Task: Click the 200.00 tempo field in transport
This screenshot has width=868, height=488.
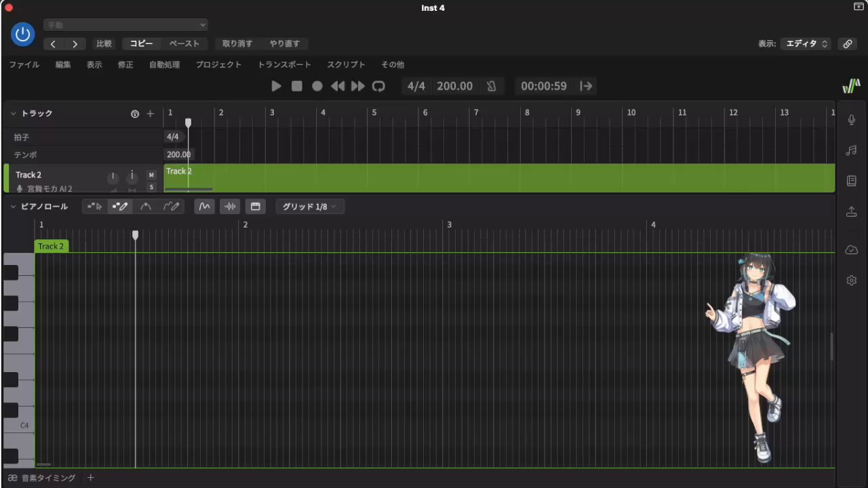Action: [455, 86]
